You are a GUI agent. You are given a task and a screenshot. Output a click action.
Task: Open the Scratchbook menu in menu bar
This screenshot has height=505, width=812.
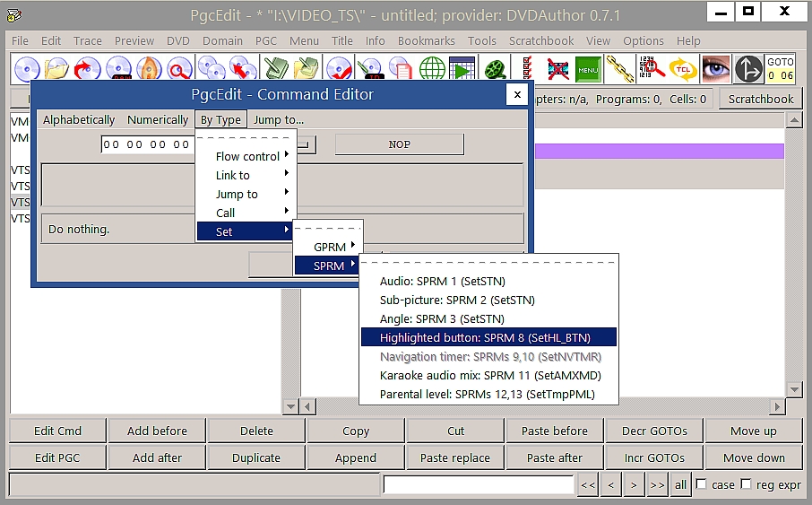pyautogui.click(x=541, y=40)
